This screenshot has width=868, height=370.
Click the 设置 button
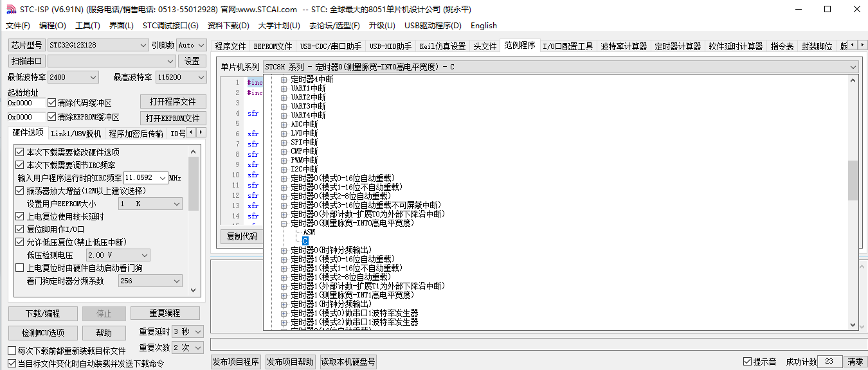tap(192, 61)
